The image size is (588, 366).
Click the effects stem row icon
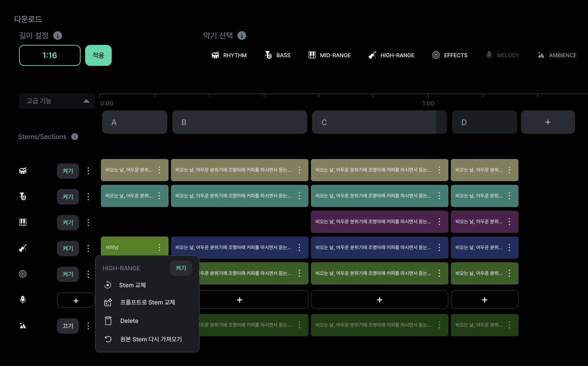[23, 274]
